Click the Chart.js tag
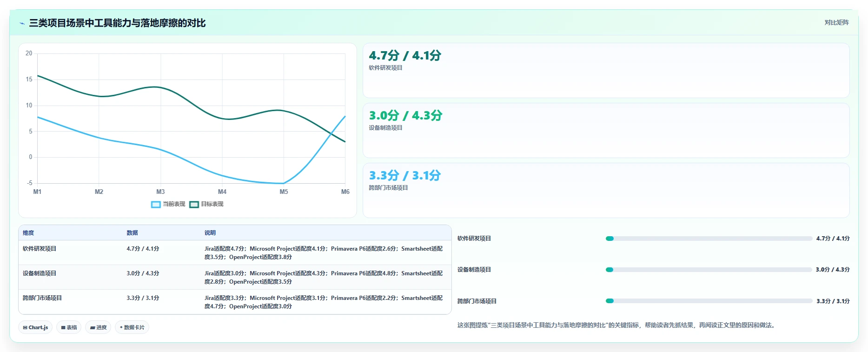 tap(35, 327)
